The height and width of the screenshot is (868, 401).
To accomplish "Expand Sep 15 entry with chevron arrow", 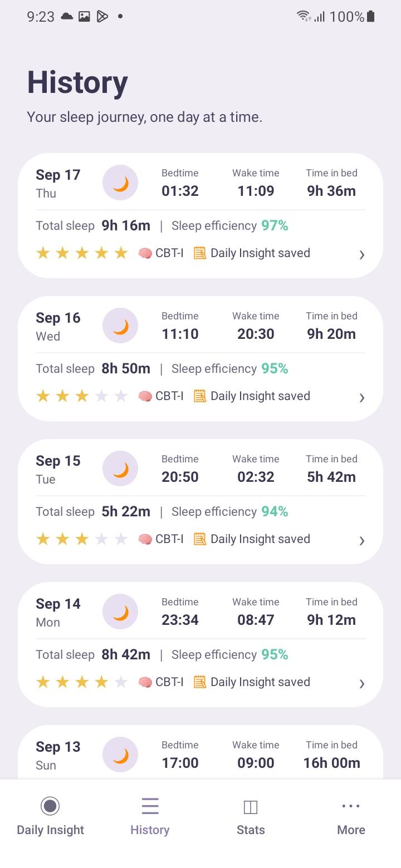I will [362, 541].
